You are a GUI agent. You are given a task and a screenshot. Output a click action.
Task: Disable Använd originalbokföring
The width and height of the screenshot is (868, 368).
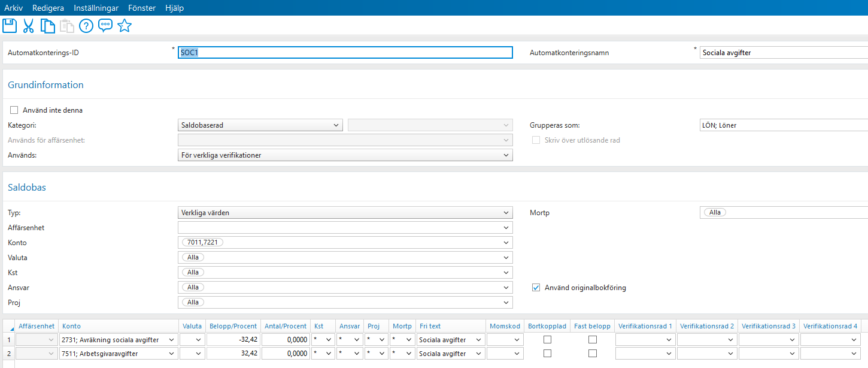click(536, 287)
